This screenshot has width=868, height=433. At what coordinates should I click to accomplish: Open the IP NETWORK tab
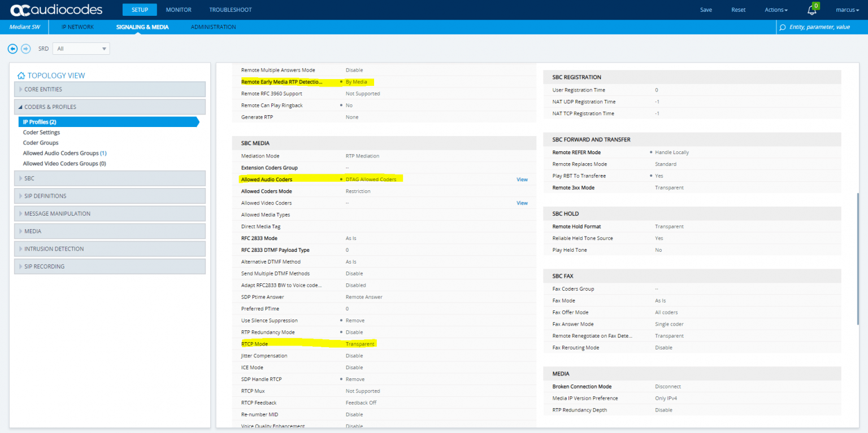(x=78, y=27)
